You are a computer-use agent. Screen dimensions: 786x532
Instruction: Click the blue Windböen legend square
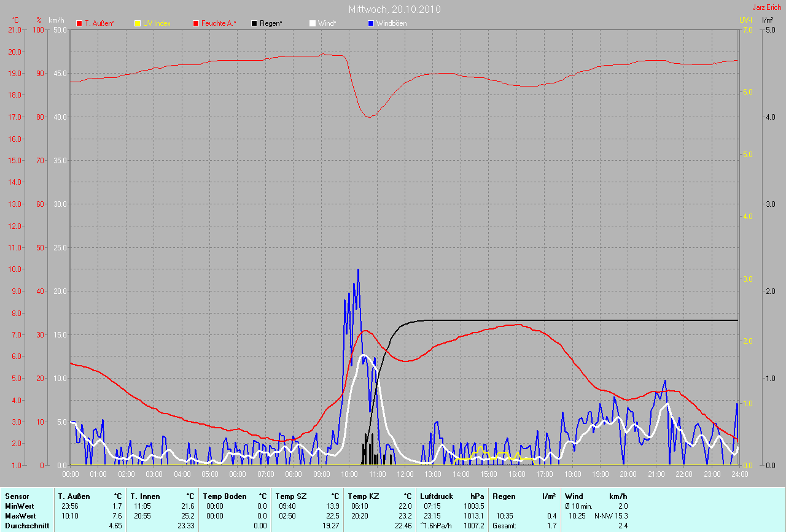(371, 23)
